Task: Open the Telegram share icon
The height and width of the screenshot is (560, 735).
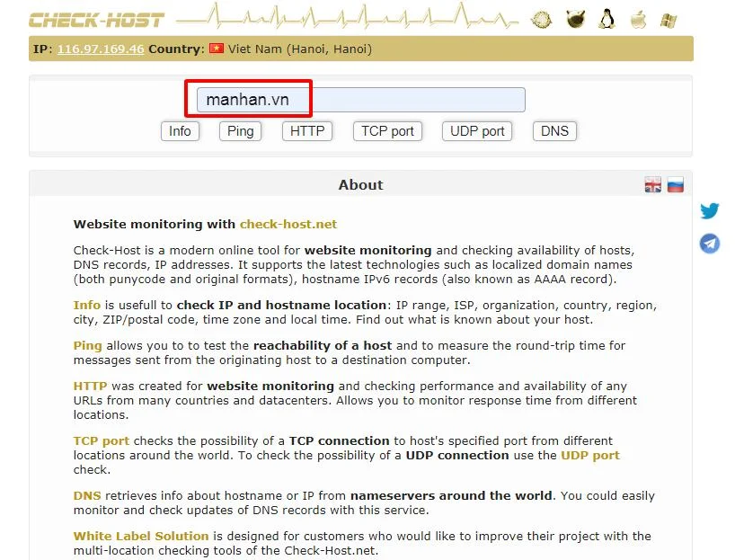Action: pyautogui.click(x=710, y=244)
